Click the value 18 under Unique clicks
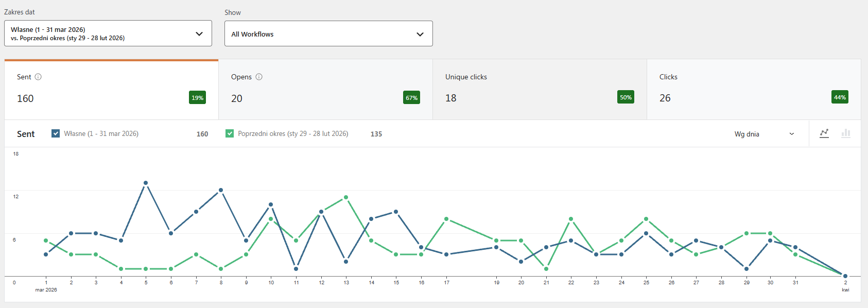Image resolution: width=868 pixels, height=308 pixels. tap(451, 98)
